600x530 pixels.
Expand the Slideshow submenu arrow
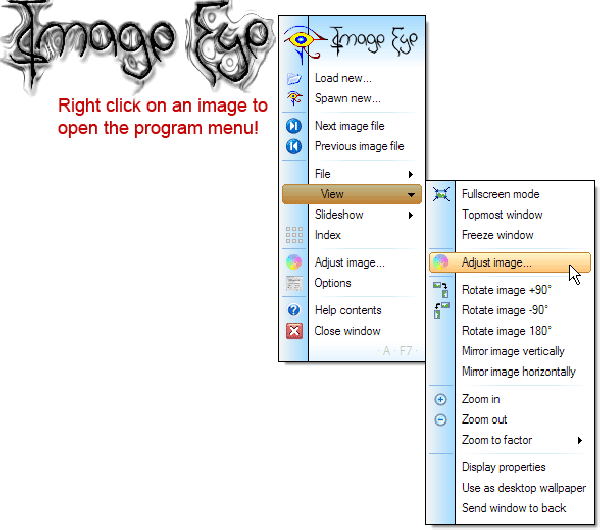[x=411, y=215]
